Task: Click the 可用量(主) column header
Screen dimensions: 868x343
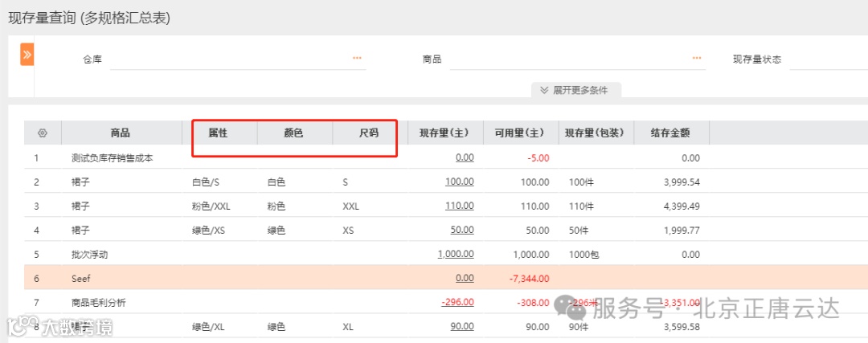Action: [520, 133]
